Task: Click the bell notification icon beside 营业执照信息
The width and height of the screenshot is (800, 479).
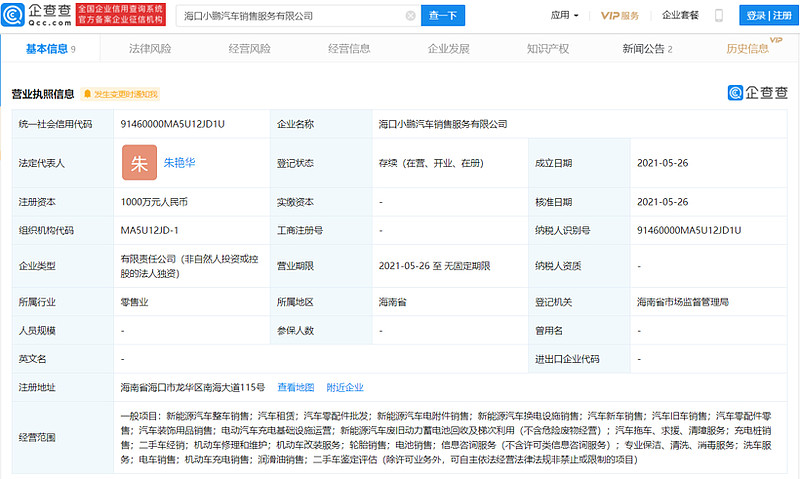Action: coord(88,94)
